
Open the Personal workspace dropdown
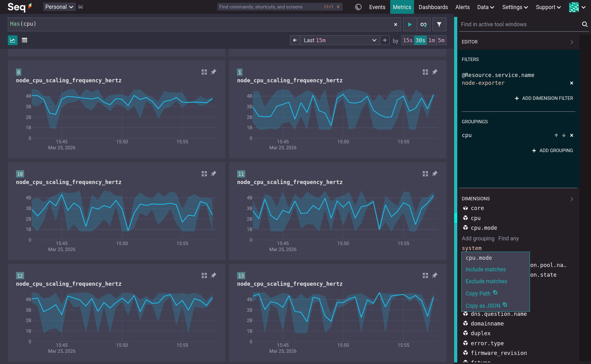click(x=59, y=7)
